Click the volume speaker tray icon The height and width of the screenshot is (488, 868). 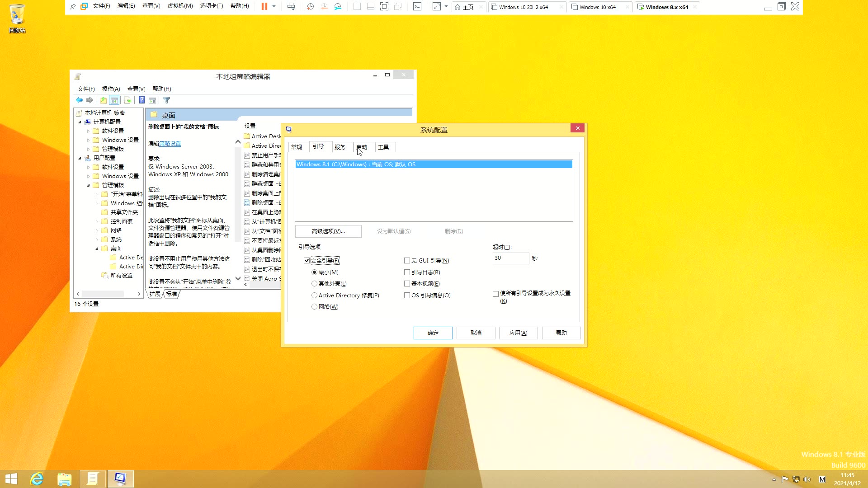[807, 479]
